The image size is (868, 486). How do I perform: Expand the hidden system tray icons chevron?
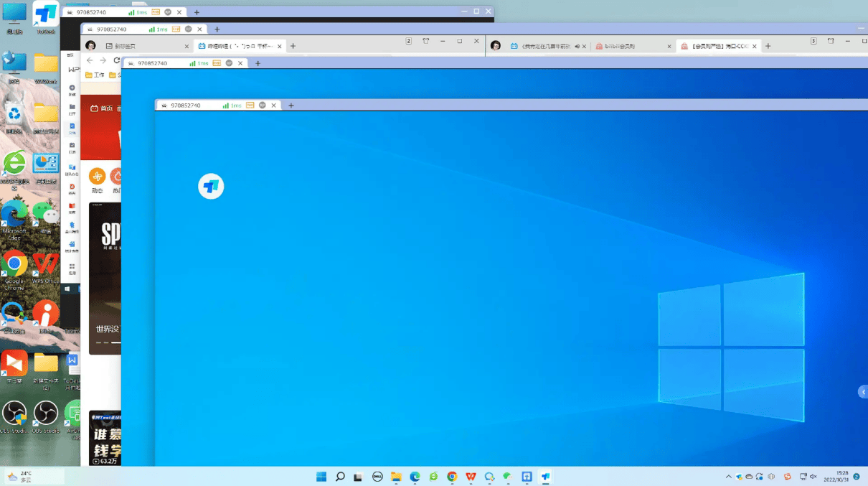pos(729,477)
